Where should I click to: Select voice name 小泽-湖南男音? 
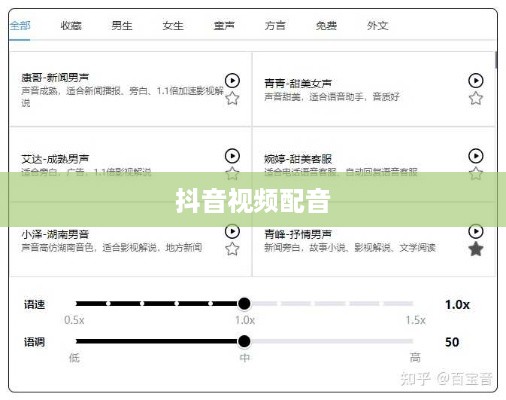pos(55,234)
